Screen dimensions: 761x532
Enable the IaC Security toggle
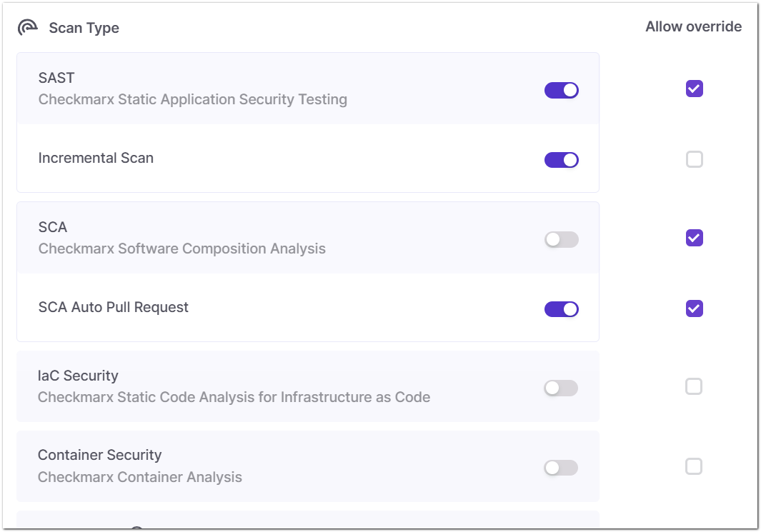[561, 388]
